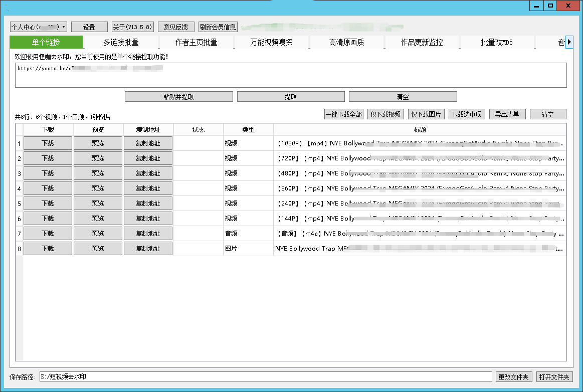Click 仅下载视频 button
Viewport: 583px width, 392px height.
coord(385,114)
